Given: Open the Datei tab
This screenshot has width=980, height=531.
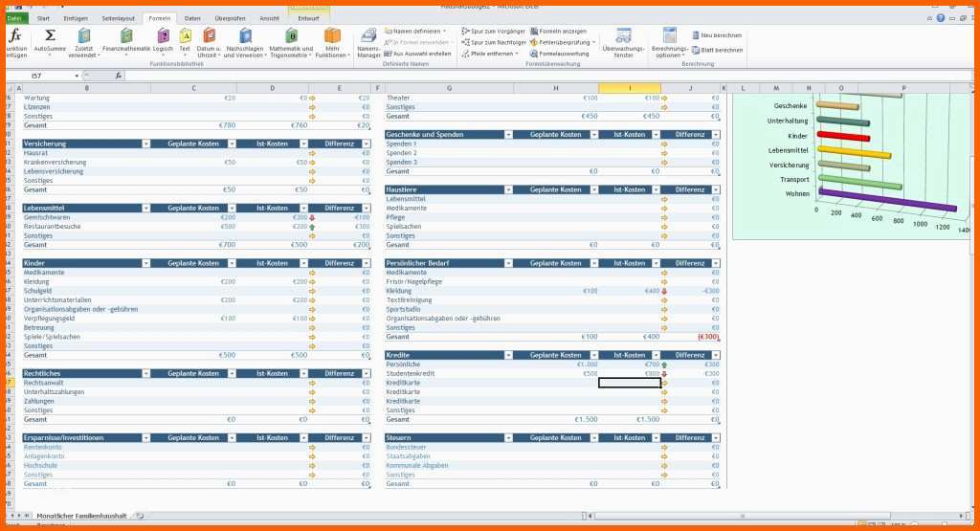Looking at the screenshot, I should [15, 19].
